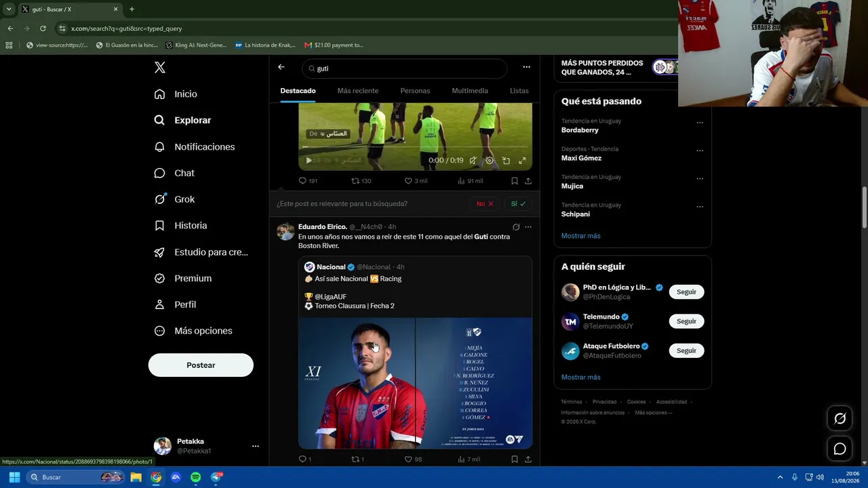Share the video post with 3 mil likes
868x488 pixels.
[528, 181]
